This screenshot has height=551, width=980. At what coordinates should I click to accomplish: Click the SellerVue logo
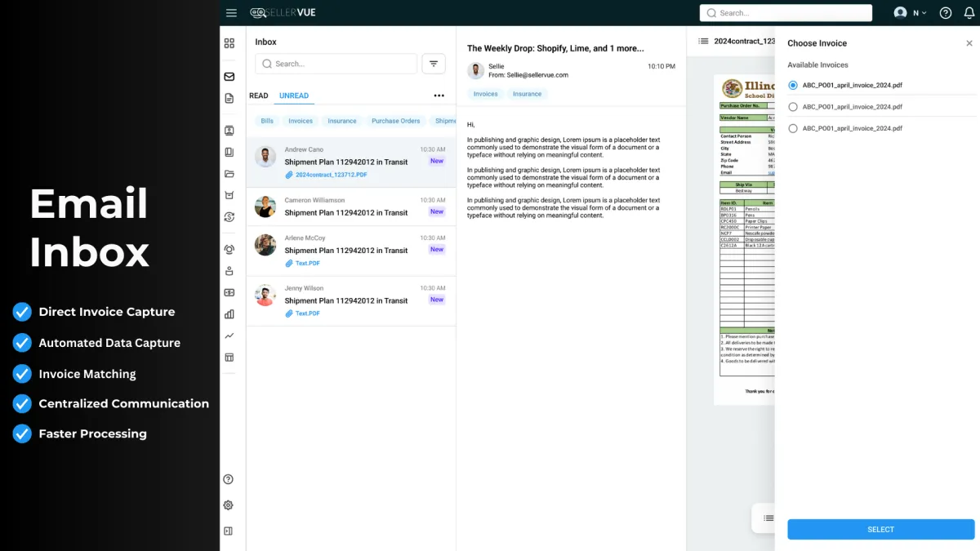[x=283, y=13]
